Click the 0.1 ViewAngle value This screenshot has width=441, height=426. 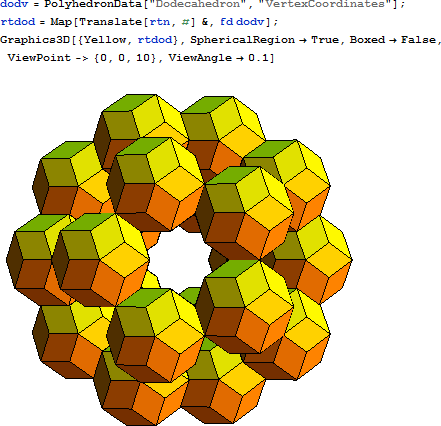[258, 58]
